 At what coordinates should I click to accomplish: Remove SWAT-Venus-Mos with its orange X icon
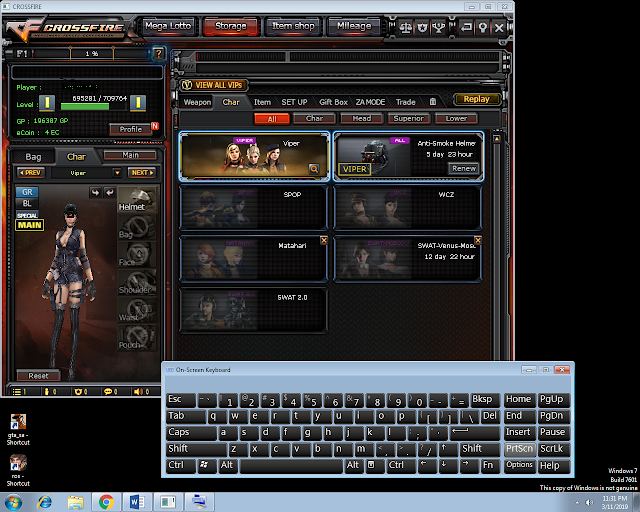pyautogui.click(x=478, y=240)
